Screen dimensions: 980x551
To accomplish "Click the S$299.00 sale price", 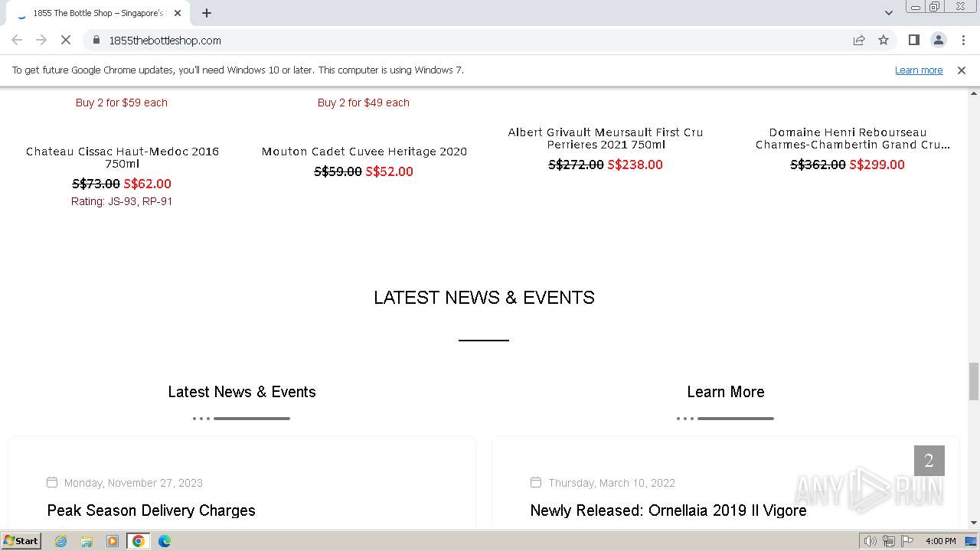I will click(877, 165).
